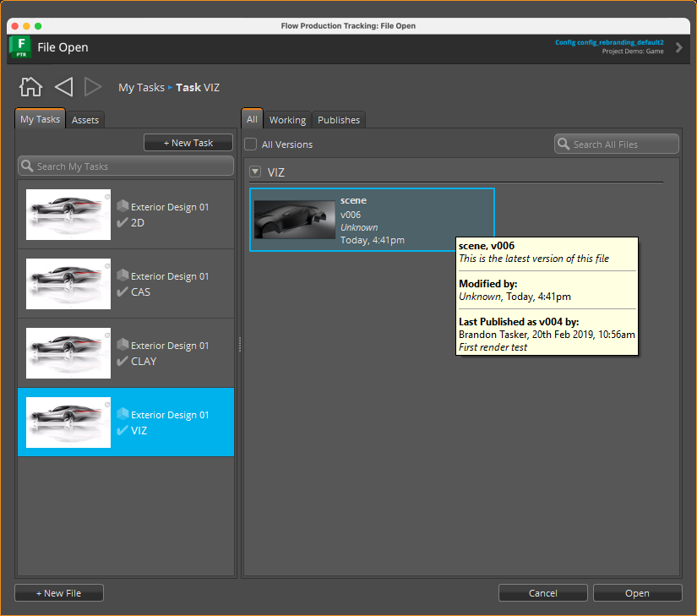Select the All files tab
697x616 pixels.
(252, 119)
